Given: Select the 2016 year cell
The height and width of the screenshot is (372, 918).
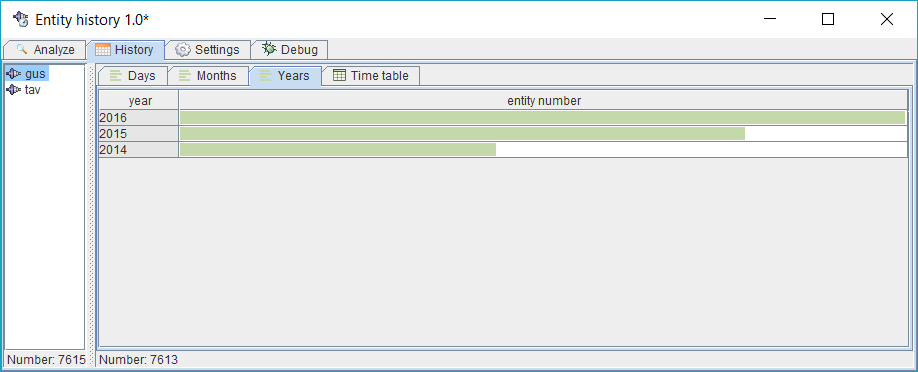Looking at the screenshot, I should (139, 118).
